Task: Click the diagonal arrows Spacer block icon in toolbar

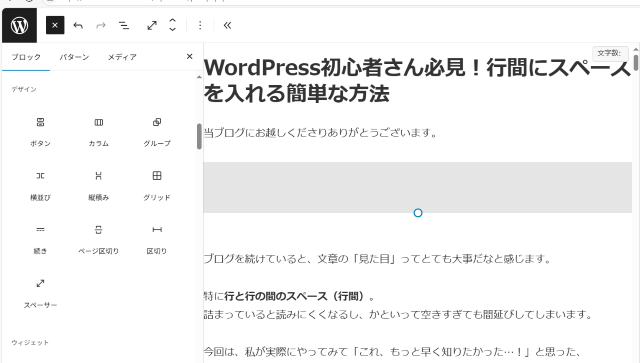Action: click(152, 25)
